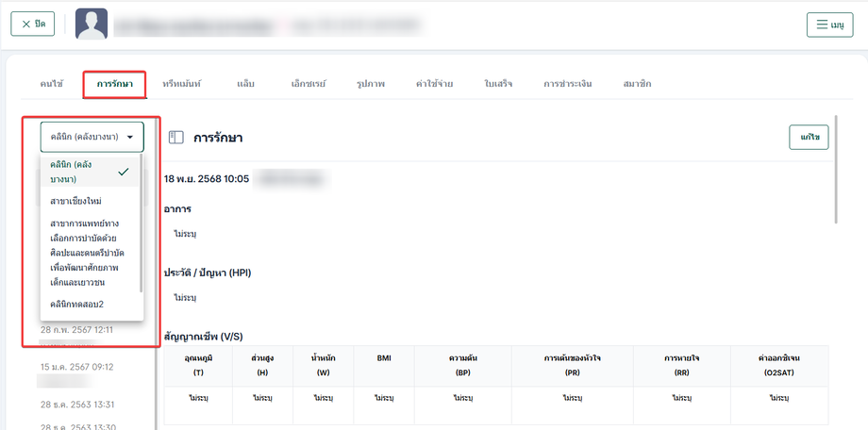Viewport: 868px width, 430px height.
Task: Choose the สาขาการแพทย์ทางเลือก branch option
Action: (89, 253)
